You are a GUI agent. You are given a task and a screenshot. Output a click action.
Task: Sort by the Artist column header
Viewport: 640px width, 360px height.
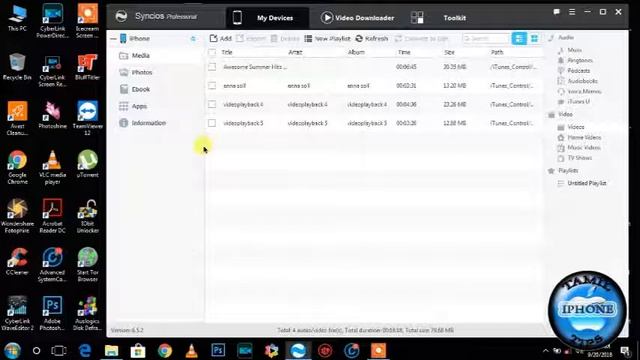(295, 52)
